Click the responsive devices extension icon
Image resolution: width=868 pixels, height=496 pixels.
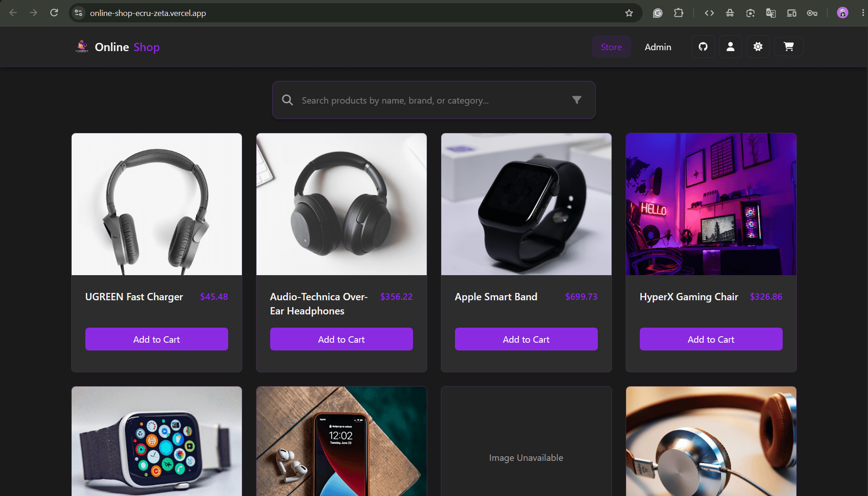click(x=791, y=13)
